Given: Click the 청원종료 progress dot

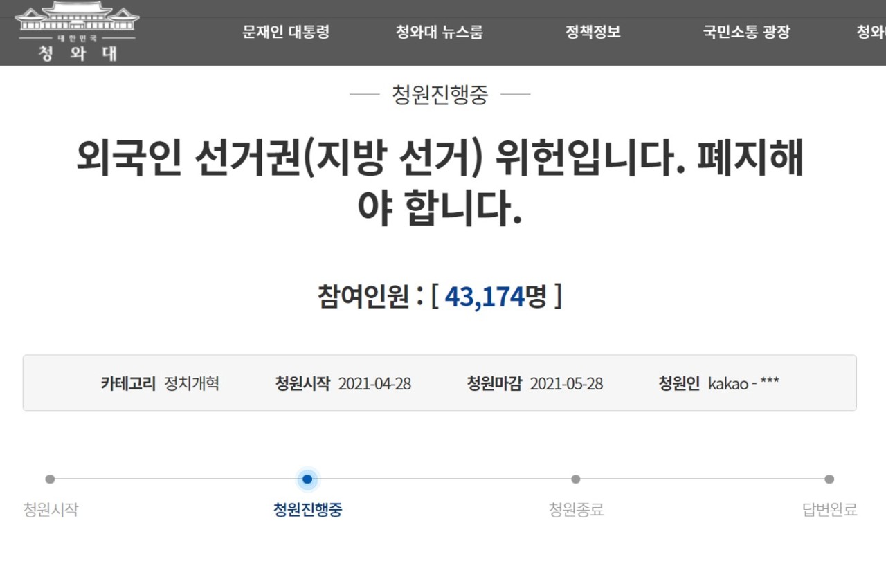Looking at the screenshot, I should coord(576,479).
